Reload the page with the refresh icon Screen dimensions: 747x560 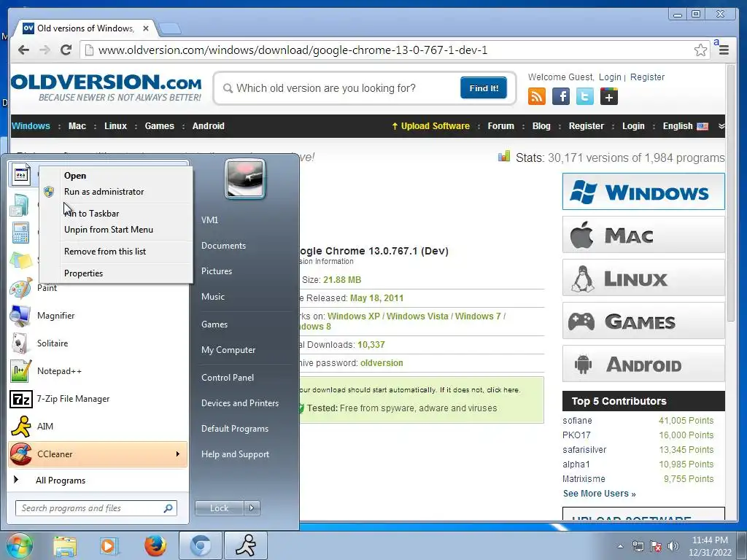66,50
